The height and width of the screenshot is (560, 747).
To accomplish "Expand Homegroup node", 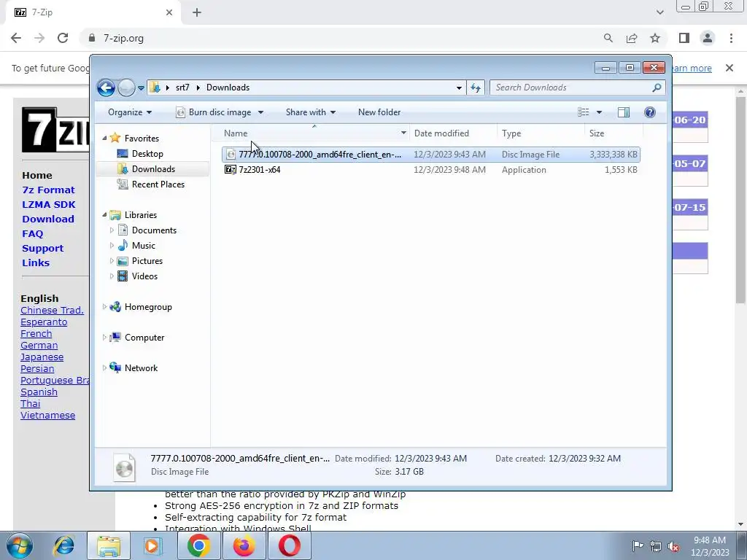I will pos(104,307).
